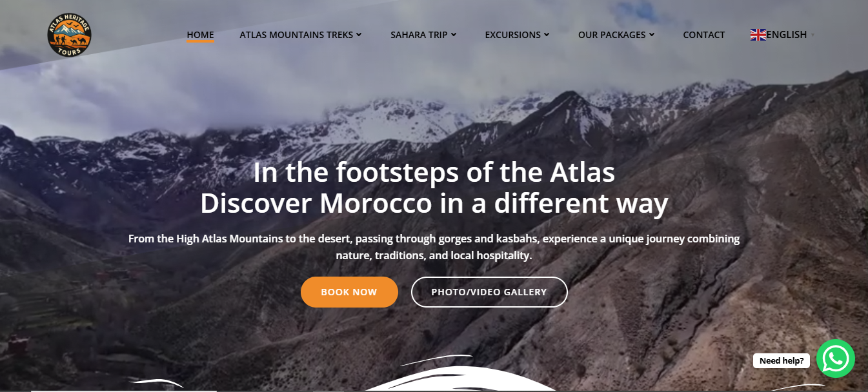Expand the Excursions chevron arrow
Viewport: 868px width, 392px height.
(547, 35)
